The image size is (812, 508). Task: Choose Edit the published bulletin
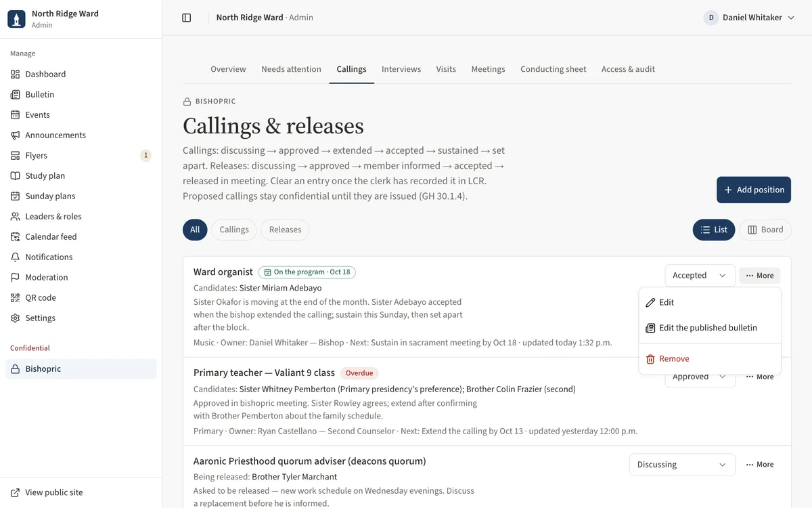click(710, 328)
